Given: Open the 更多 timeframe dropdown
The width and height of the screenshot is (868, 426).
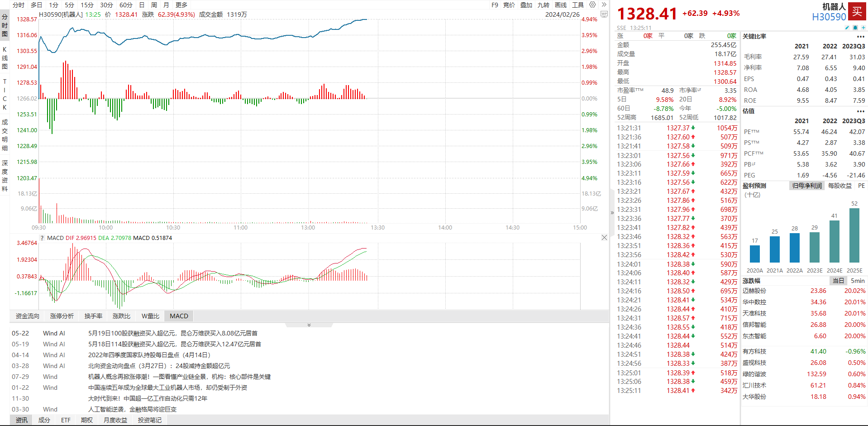Looking at the screenshot, I should coord(181,5).
